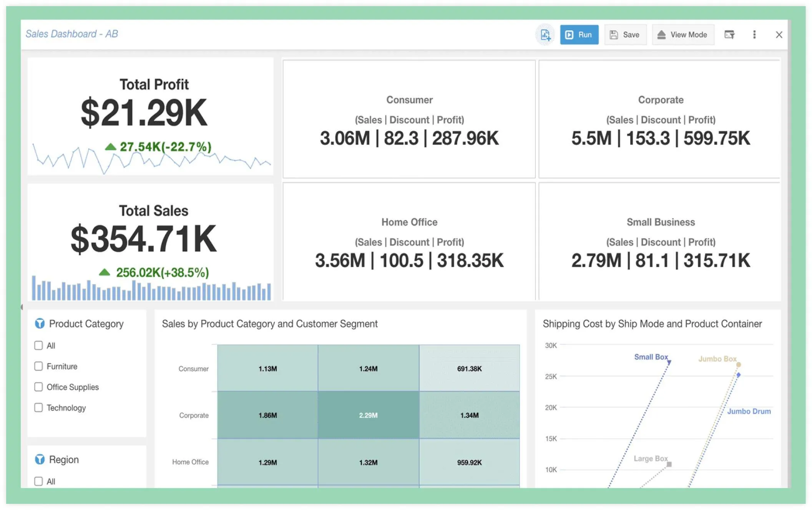The width and height of the screenshot is (812, 510).
Task: Click the green Total Sales trend arrow
Action: coord(105,273)
